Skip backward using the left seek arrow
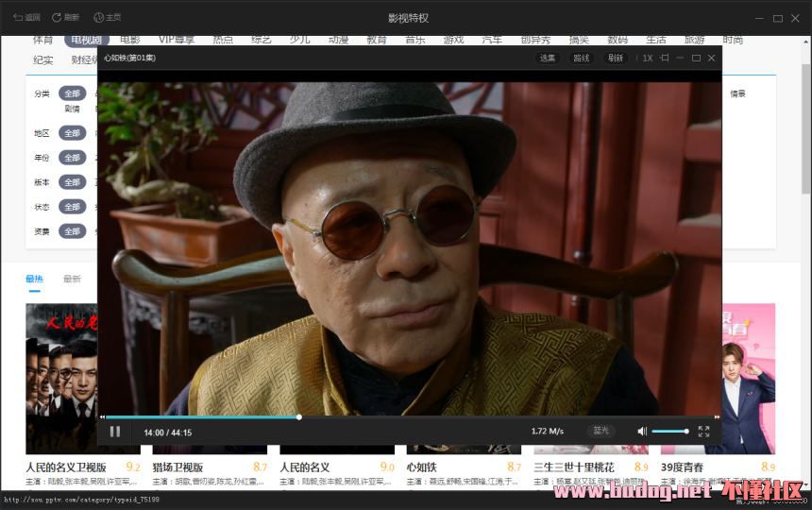 [x=102, y=416]
